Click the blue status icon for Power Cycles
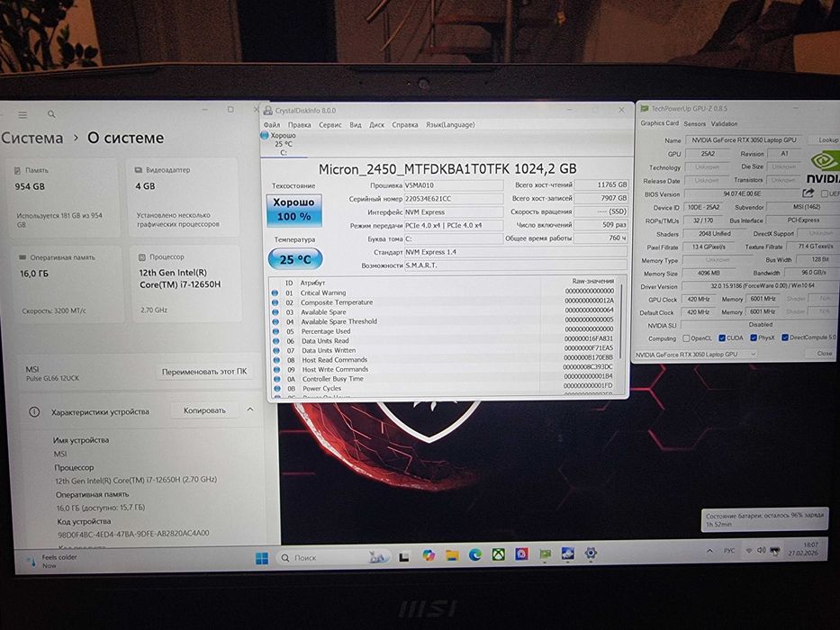The height and width of the screenshot is (630, 840). click(277, 389)
